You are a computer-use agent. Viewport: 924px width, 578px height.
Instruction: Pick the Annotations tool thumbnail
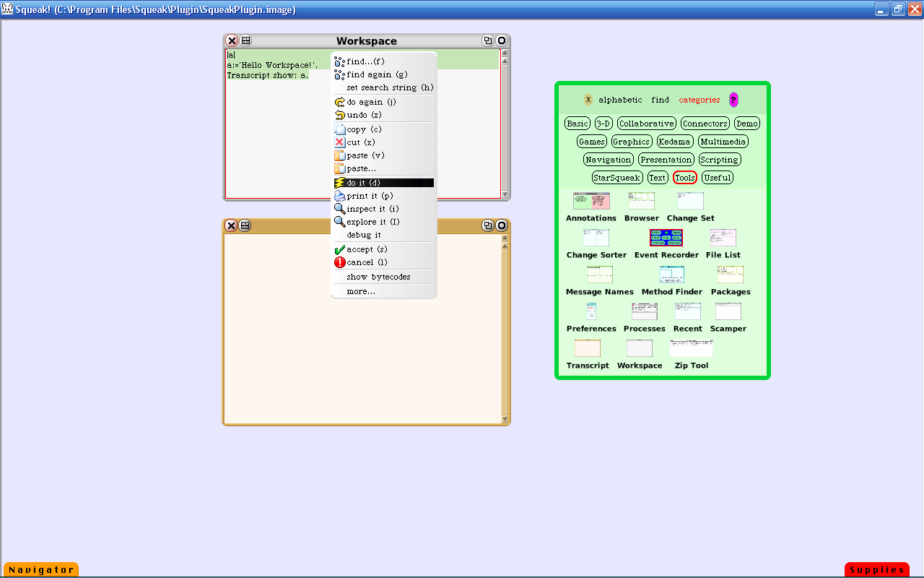[x=591, y=201]
